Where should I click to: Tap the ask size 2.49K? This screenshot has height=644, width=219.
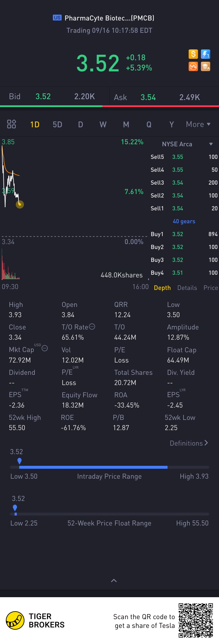click(190, 97)
